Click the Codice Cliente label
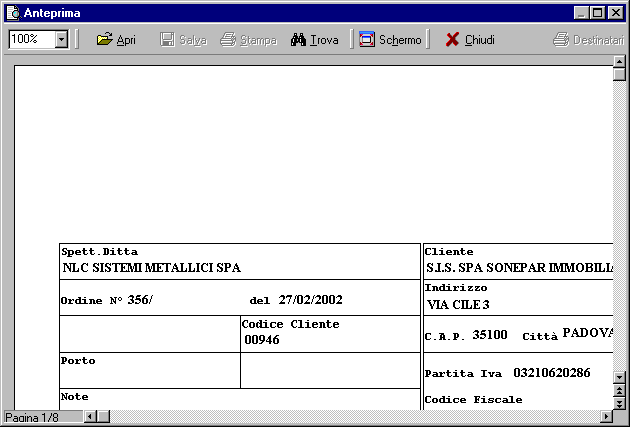Image resolution: width=630 pixels, height=427 pixels. (290, 324)
